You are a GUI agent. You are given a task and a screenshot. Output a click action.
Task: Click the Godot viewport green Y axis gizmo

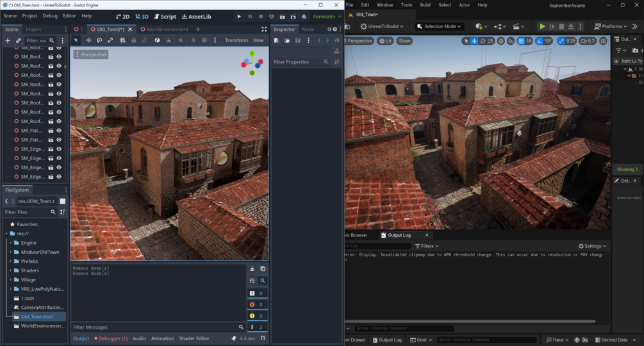(x=252, y=54)
